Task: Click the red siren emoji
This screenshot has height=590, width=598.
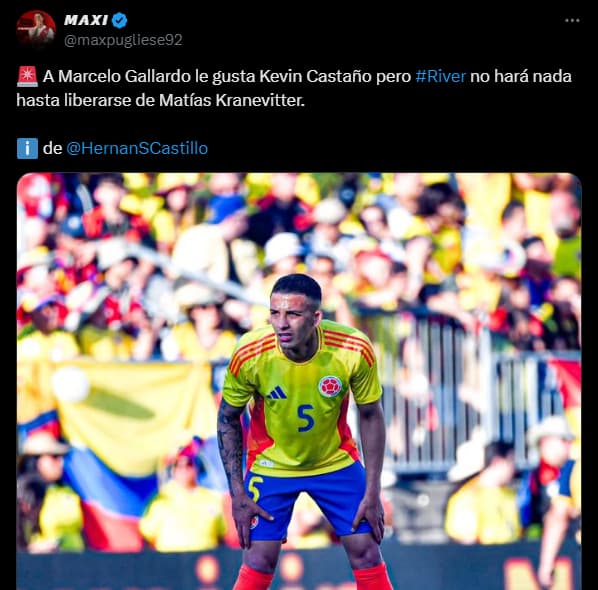Action: point(27,76)
